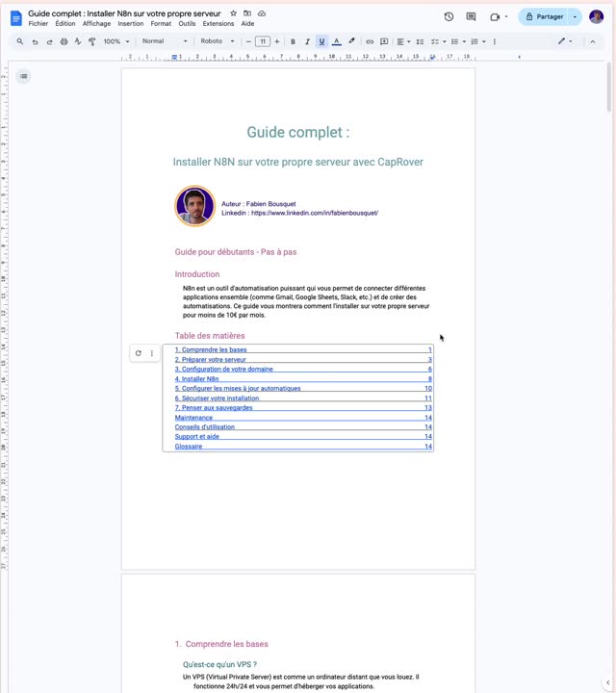This screenshot has height=693, width=616.
Task: Open the zoom level dropdown
Action: click(x=115, y=41)
